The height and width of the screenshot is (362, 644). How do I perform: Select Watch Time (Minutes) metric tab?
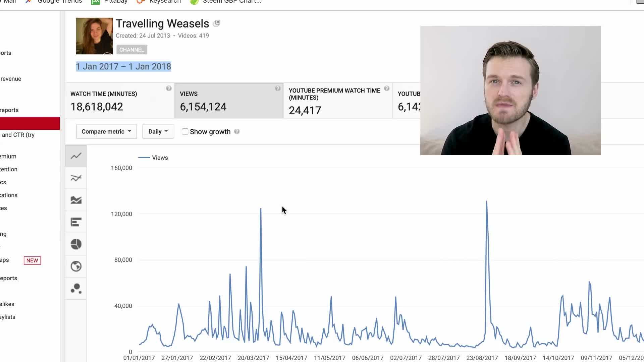(x=120, y=101)
